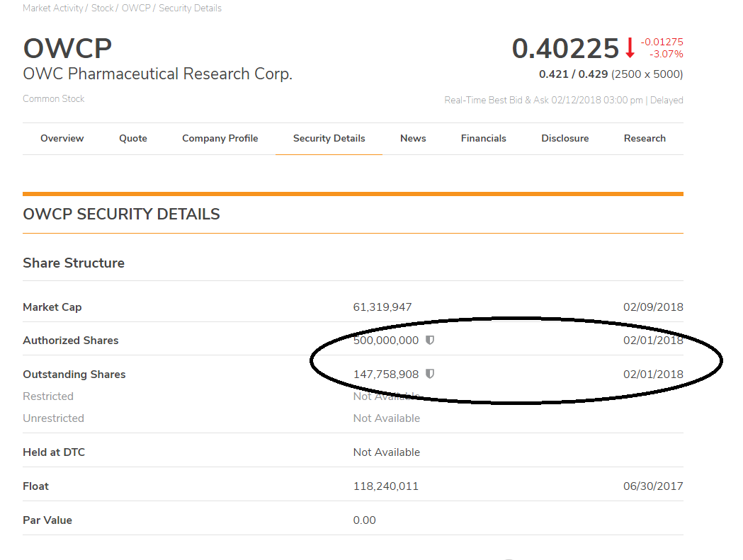Screen dimensions: 743x560
Task: Click the shield icon next to Authorized Shares
Action: [x=430, y=340]
